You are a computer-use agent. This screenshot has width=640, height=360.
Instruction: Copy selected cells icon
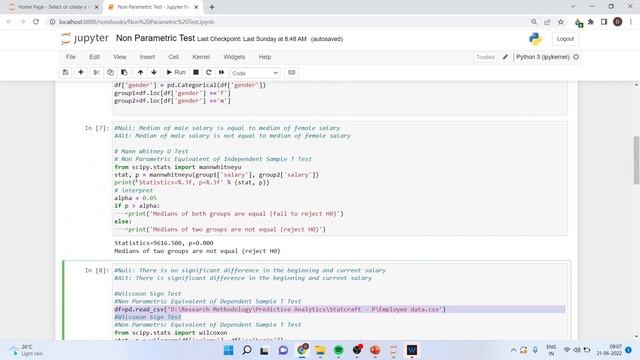coord(110,73)
